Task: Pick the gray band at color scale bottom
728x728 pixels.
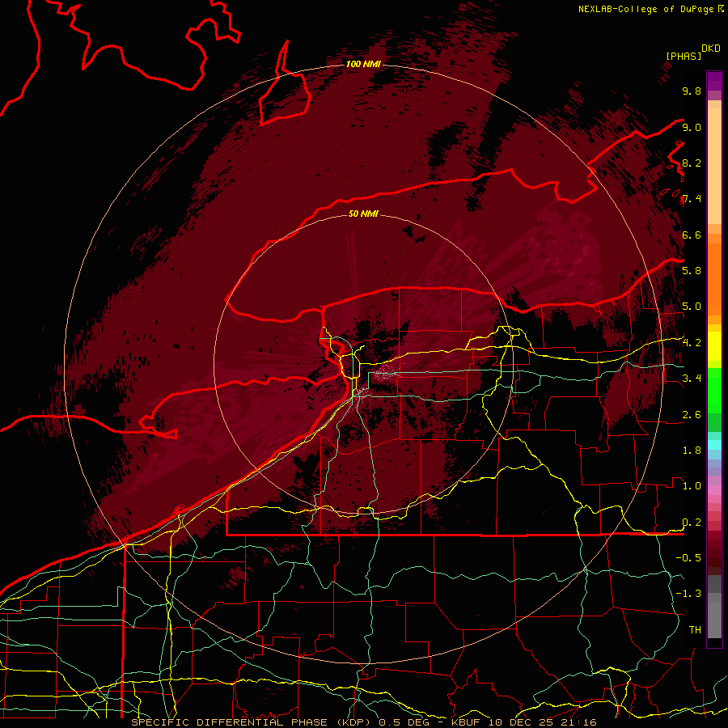Action: pos(714,620)
